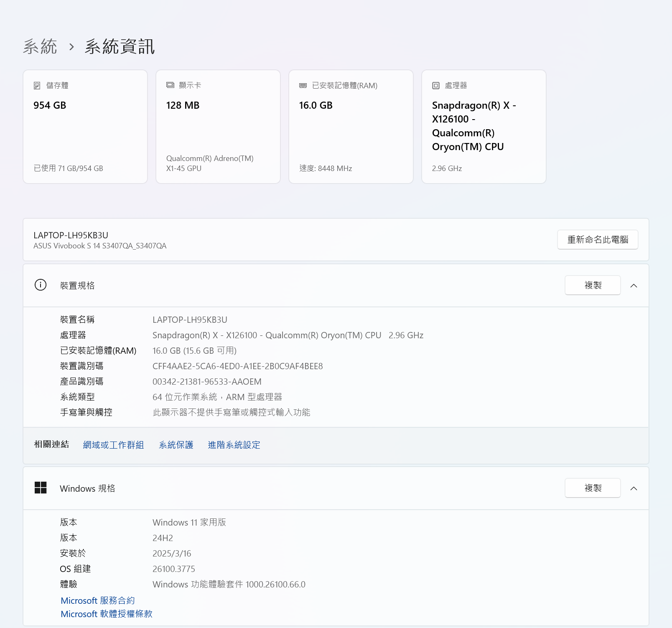The image size is (672, 628).
Task: Click the Windows 規格 section title
Action: (x=87, y=488)
